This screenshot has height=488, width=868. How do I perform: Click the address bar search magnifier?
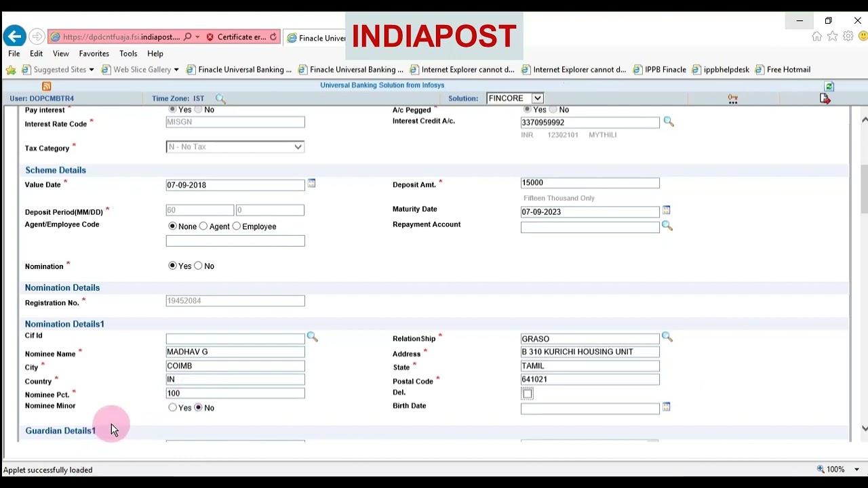pos(187,37)
